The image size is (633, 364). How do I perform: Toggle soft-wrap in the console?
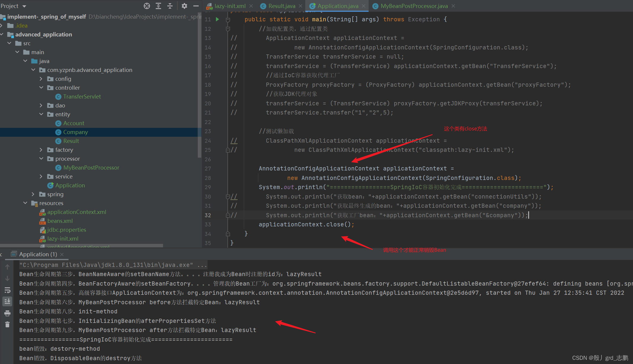(x=7, y=290)
